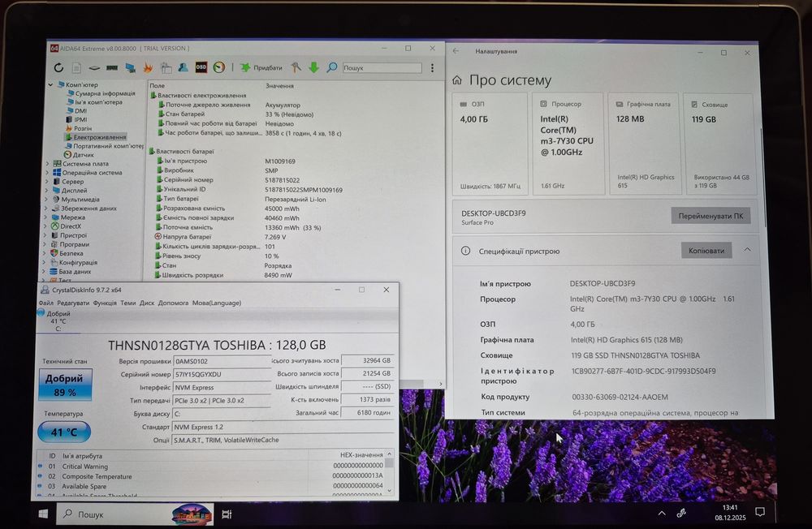The image size is (812, 529).
Task: Click down arrow of SMART list scrollbar
Action: (x=390, y=491)
